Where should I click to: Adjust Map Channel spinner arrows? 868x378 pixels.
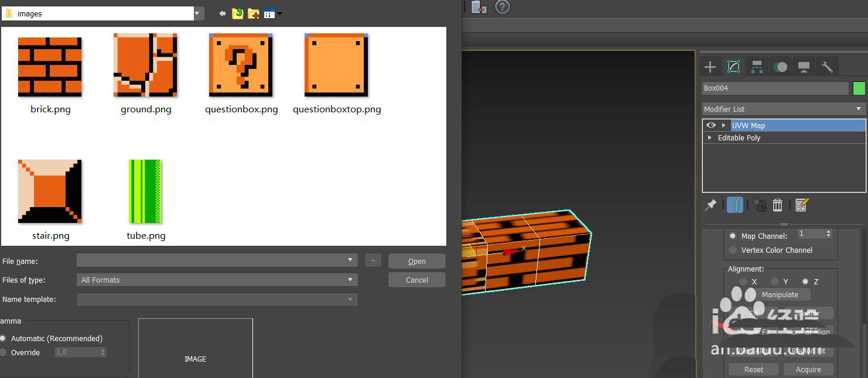tap(828, 233)
